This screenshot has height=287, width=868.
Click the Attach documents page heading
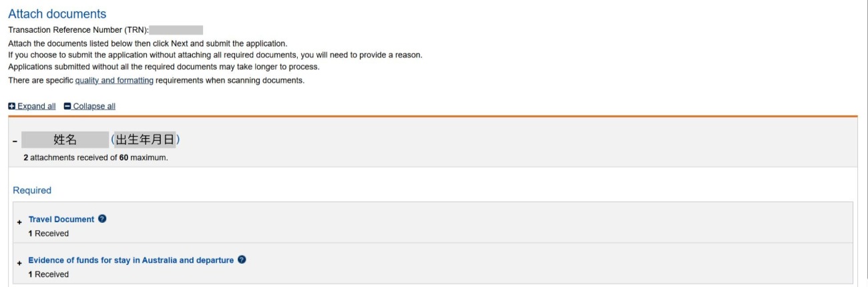point(57,13)
